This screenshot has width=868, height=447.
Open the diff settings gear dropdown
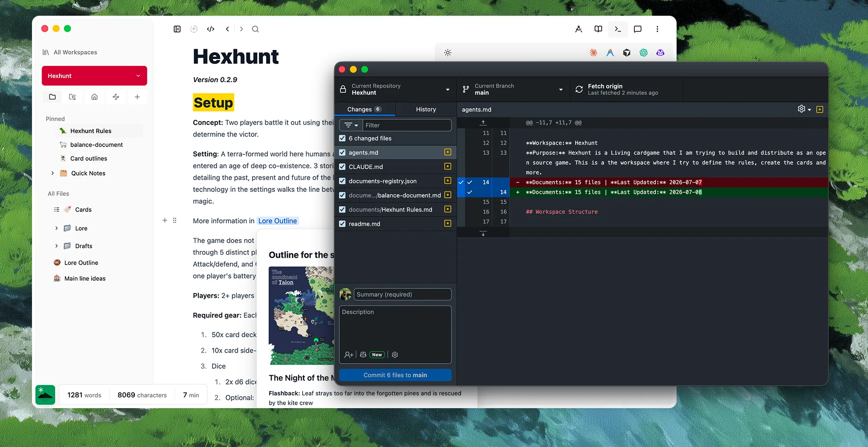(x=804, y=109)
